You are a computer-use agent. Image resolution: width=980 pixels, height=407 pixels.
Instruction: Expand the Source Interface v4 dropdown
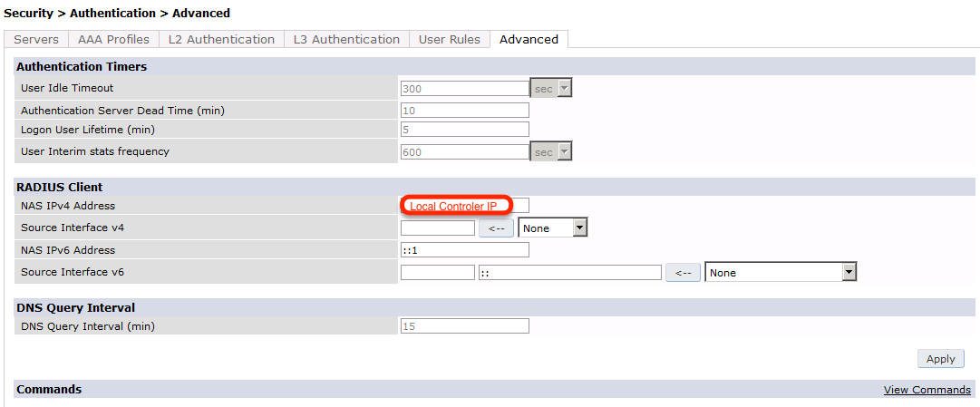point(554,228)
